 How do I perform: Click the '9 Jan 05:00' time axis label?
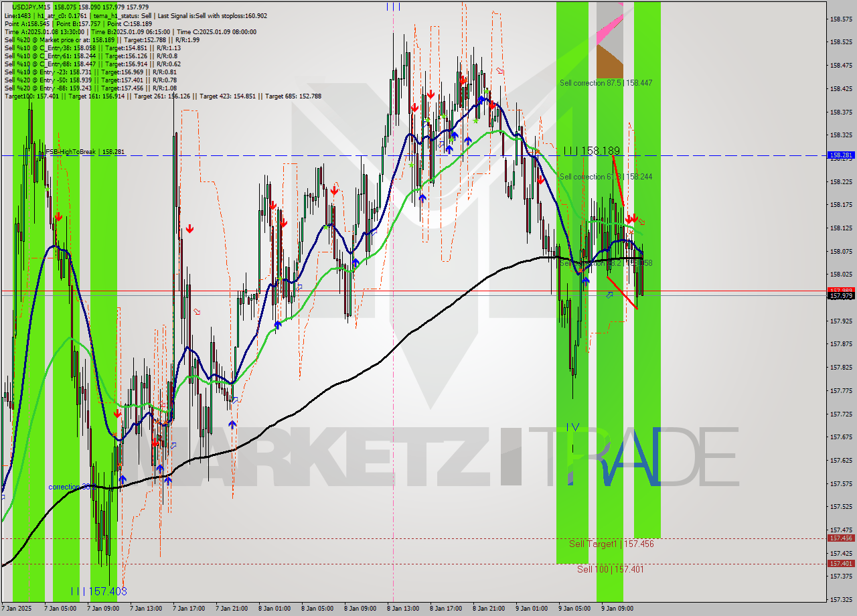[574, 609]
